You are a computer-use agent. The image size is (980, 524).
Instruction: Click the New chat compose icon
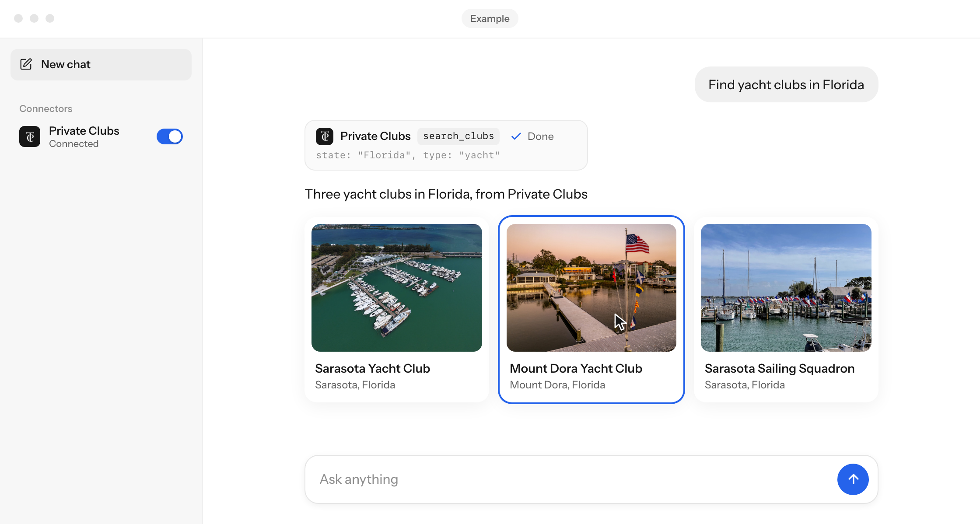26,64
